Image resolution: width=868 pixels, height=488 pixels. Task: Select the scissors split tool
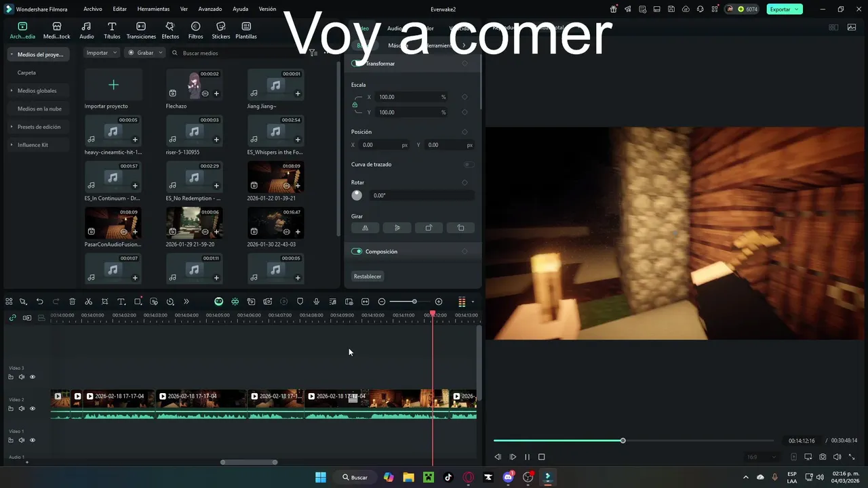pos(88,302)
